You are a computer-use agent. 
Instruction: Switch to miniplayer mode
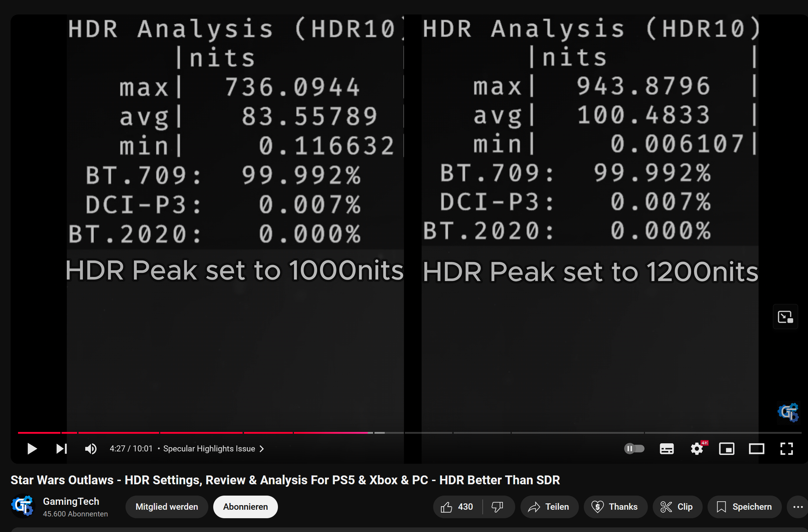pos(727,449)
